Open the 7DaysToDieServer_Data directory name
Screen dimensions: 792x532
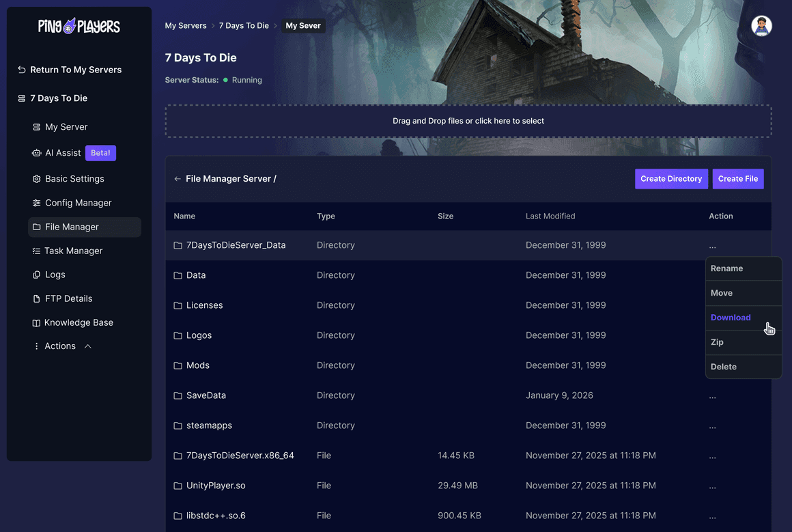point(236,245)
